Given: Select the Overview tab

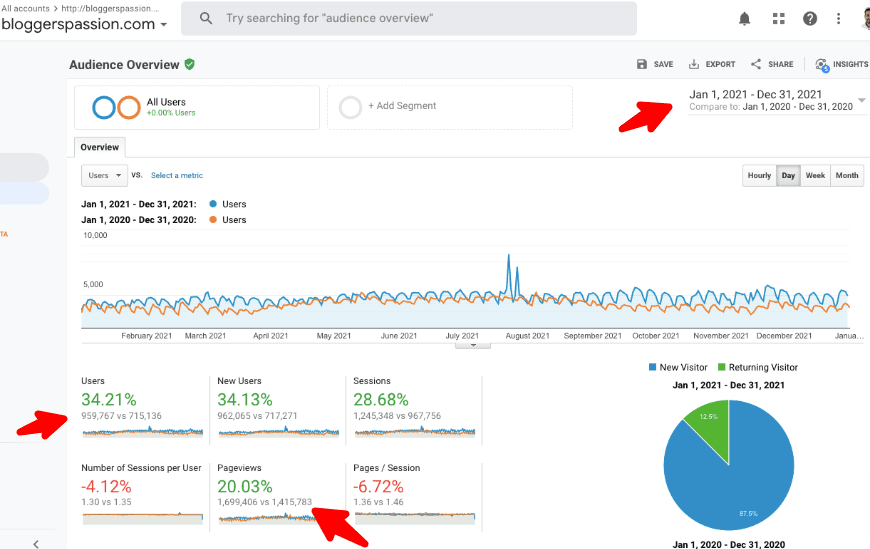Looking at the screenshot, I should pos(99,147).
